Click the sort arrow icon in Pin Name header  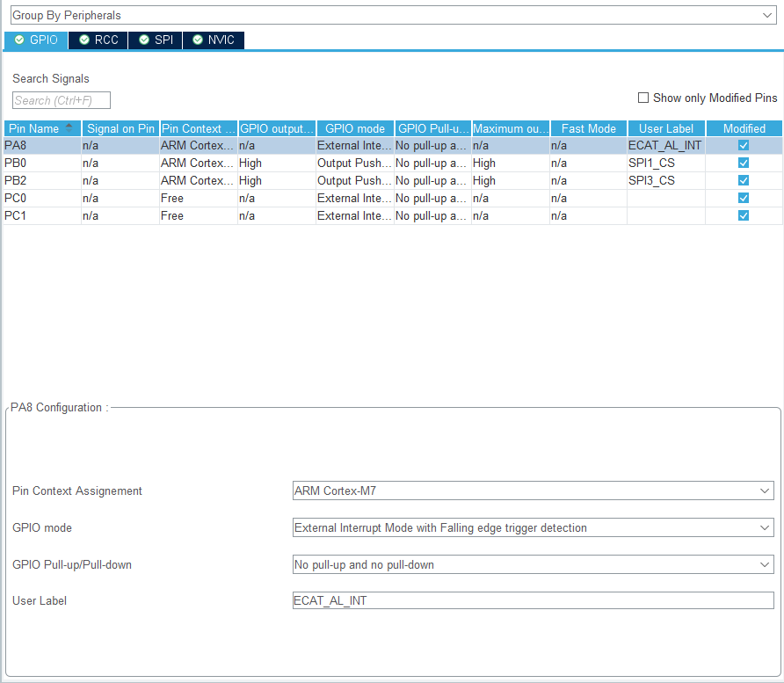[x=69, y=127]
